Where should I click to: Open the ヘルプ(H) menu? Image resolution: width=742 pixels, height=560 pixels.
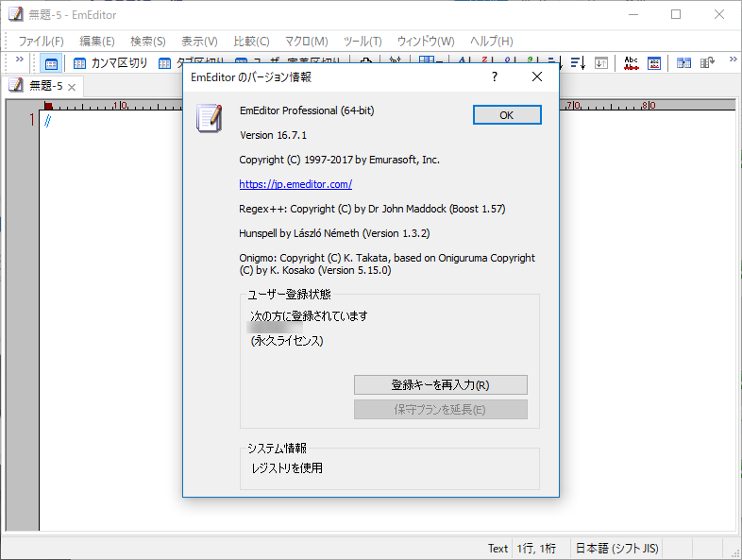491,42
